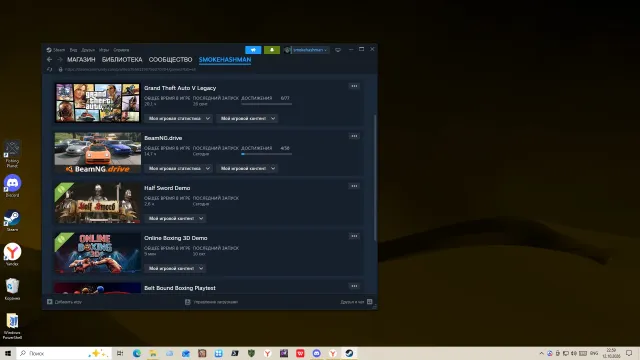
Task: Open the three-dots menu for Online Boxing 3D
Action: click(x=354, y=236)
